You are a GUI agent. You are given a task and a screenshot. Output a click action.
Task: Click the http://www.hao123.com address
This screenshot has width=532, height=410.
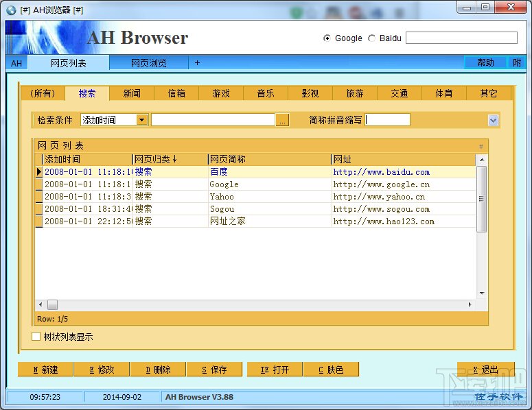point(384,221)
